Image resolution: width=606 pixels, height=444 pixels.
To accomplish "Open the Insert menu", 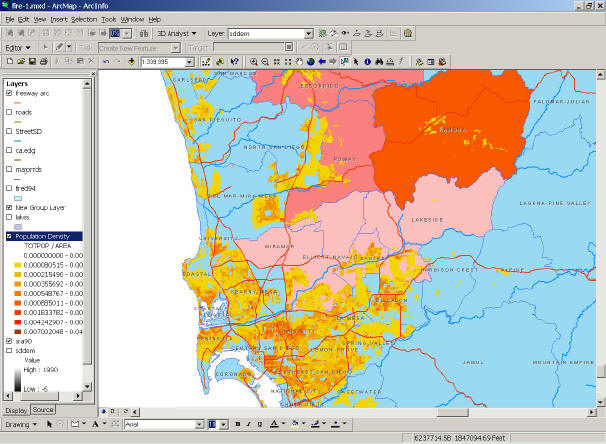I will click(x=59, y=19).
